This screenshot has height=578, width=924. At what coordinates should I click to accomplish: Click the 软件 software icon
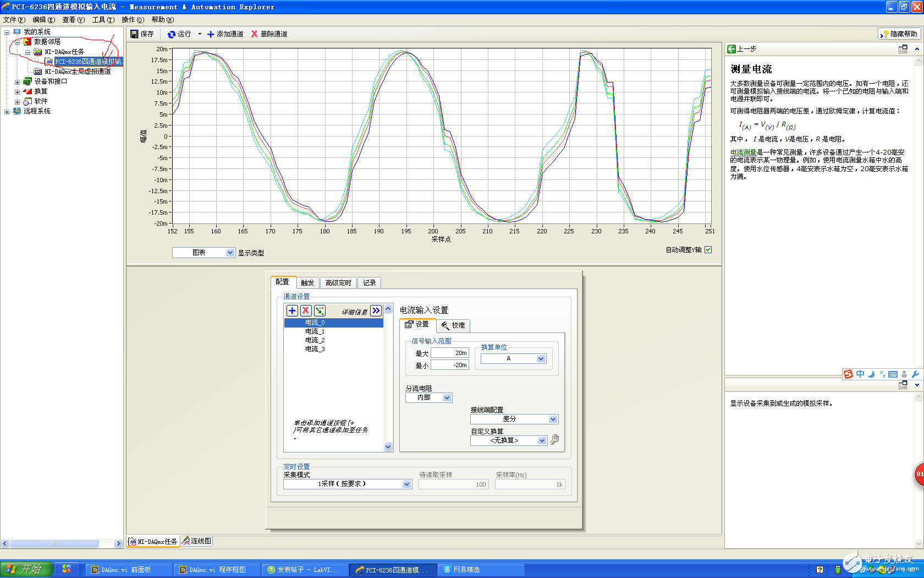click(28, 101)
